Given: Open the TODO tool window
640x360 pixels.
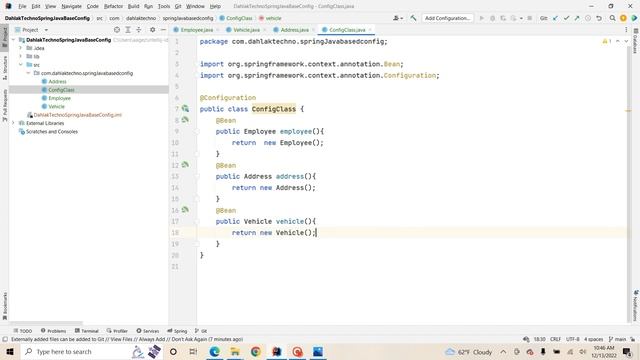Looking at the screenshot, I should tap(23, 331).
